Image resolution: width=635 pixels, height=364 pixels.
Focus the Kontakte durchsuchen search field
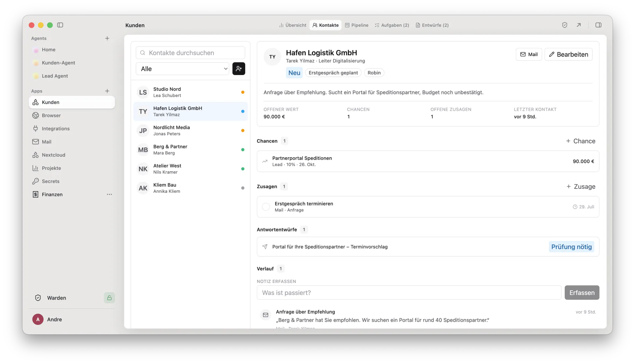click(190, 53)
